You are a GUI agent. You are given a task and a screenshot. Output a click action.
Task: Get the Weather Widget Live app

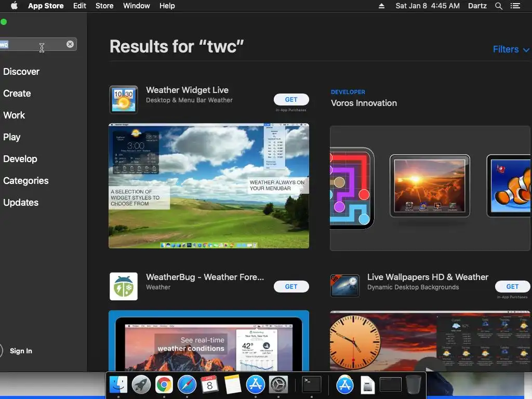tap(291, 99)
